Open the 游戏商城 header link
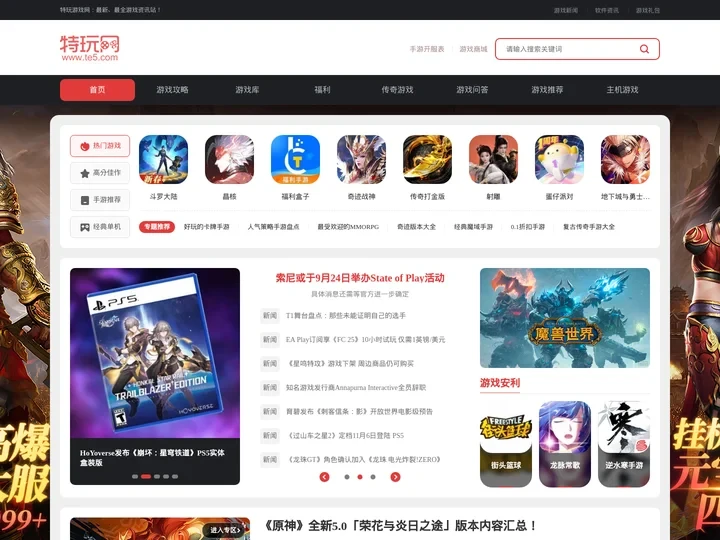The height and width of the screenshot is (540, 720). [x=473, y=49]
